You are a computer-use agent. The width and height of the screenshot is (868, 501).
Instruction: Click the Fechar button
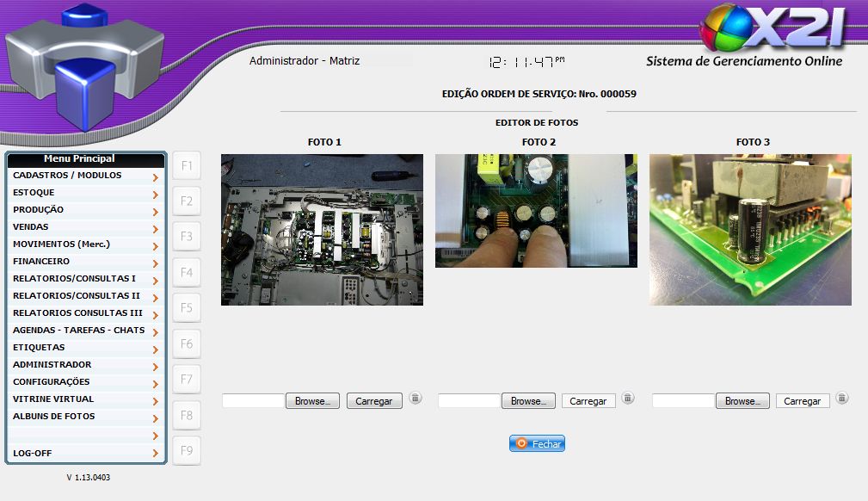tap(537, 444)
